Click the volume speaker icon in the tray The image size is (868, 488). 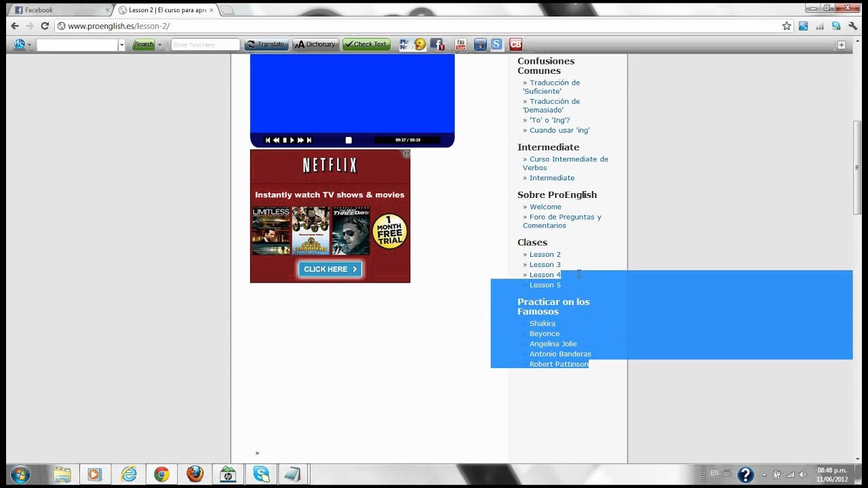803,474
